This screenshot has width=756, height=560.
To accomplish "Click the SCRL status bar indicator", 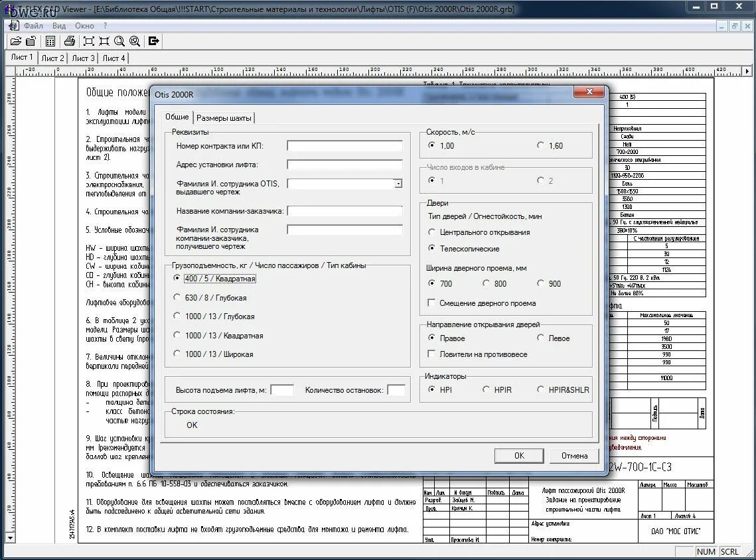I will pyautogui.click(x=729, y=552).
